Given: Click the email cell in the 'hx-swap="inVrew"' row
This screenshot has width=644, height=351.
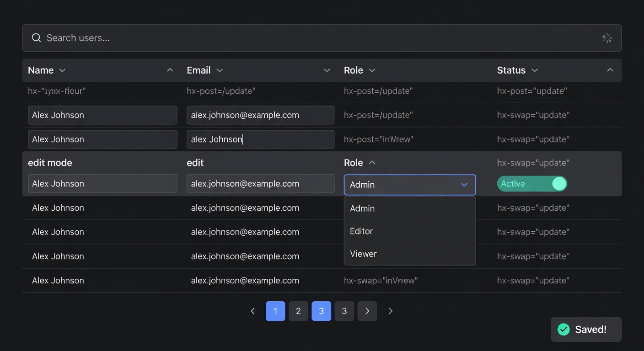Looking at the screenshot, I should coord(245,281).
